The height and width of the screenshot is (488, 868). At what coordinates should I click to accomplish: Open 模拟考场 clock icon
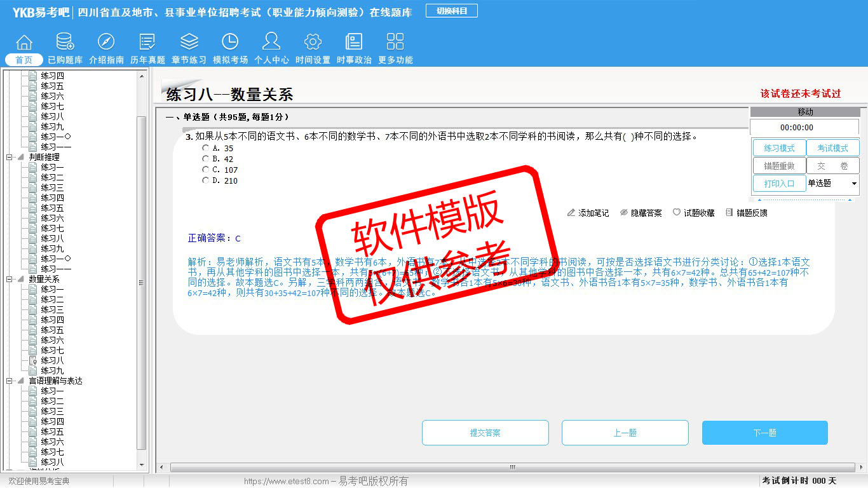click(230, 43)
